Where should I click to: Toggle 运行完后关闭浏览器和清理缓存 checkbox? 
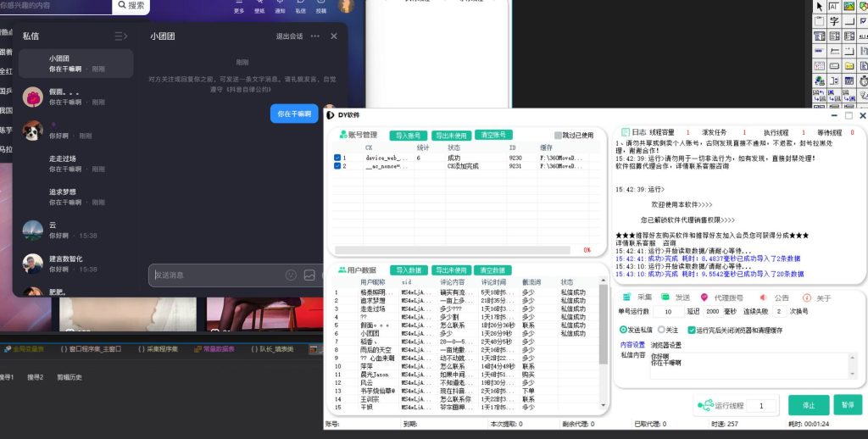tap(692, 330)
